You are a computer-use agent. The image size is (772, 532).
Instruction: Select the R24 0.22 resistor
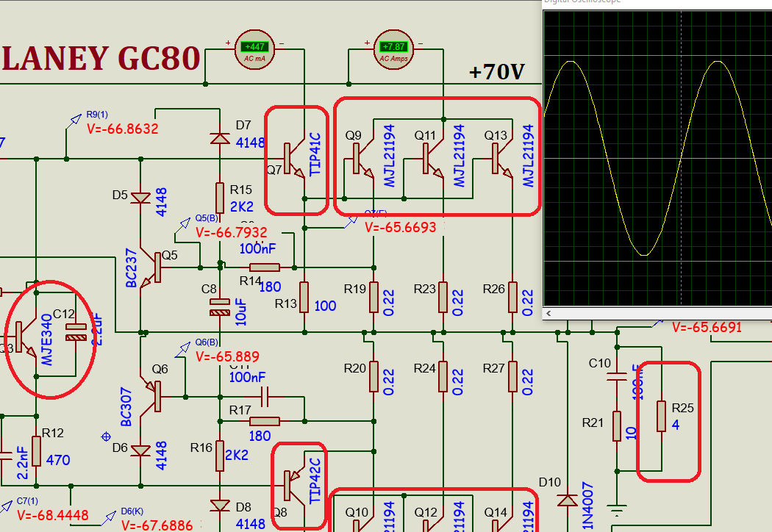click(443, 376)
